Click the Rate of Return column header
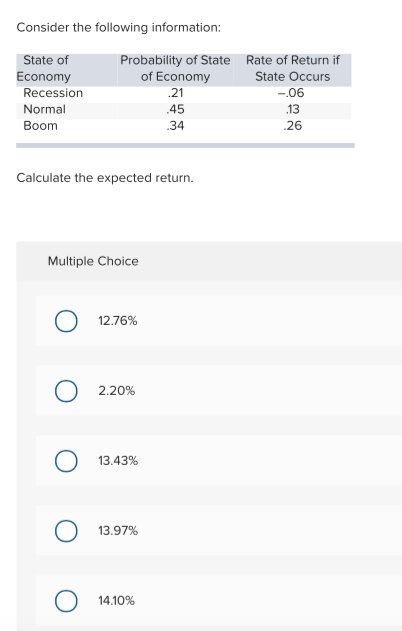Viewport: 402px width, 631px height. coord(293,68)
